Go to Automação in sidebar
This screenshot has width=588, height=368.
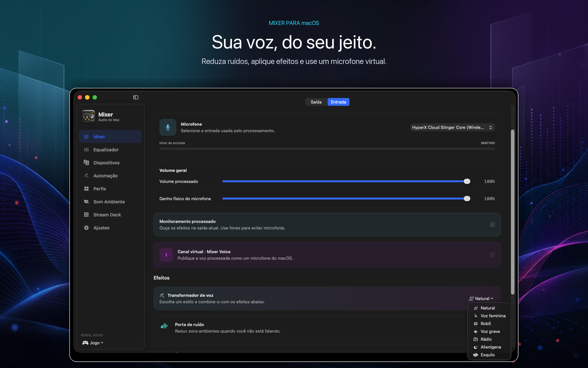(x=110, y=176)
